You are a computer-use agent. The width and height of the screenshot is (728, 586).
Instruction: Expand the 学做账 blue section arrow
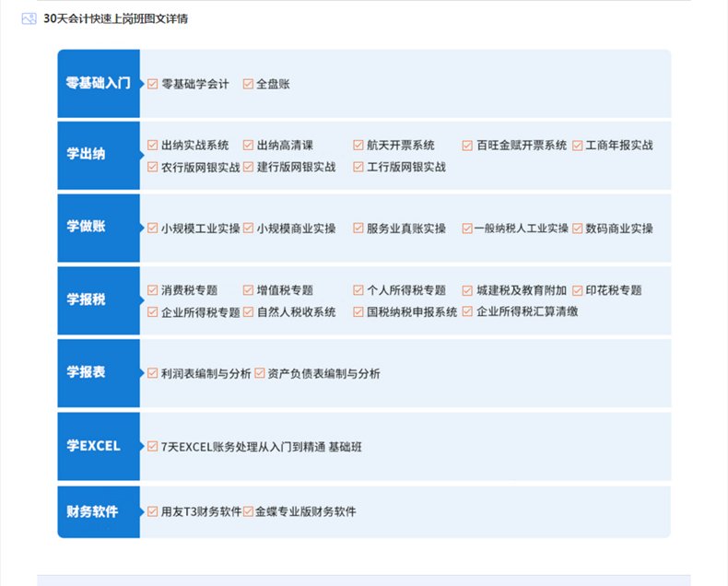click(142, 228)
